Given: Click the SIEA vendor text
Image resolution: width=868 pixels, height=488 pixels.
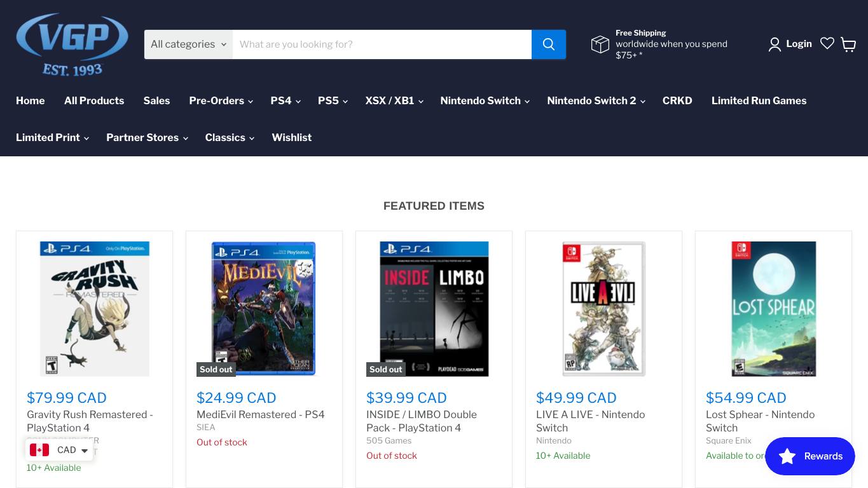Looking at the screenshot, I should point(205,427).
